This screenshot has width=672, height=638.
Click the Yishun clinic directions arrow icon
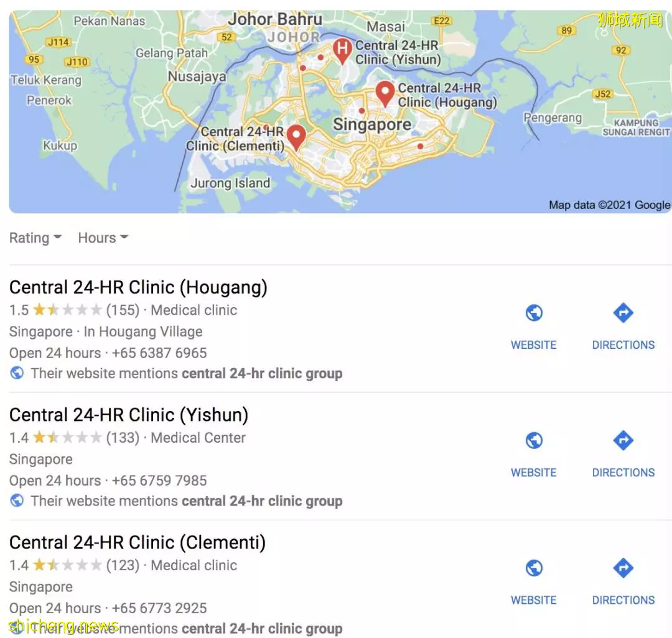click(623, 440)
